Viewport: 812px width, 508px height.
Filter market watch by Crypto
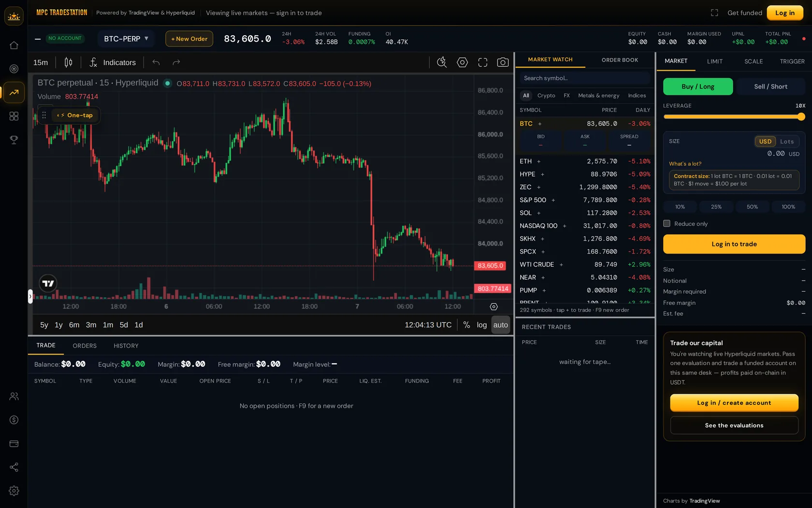click(546, 96)
